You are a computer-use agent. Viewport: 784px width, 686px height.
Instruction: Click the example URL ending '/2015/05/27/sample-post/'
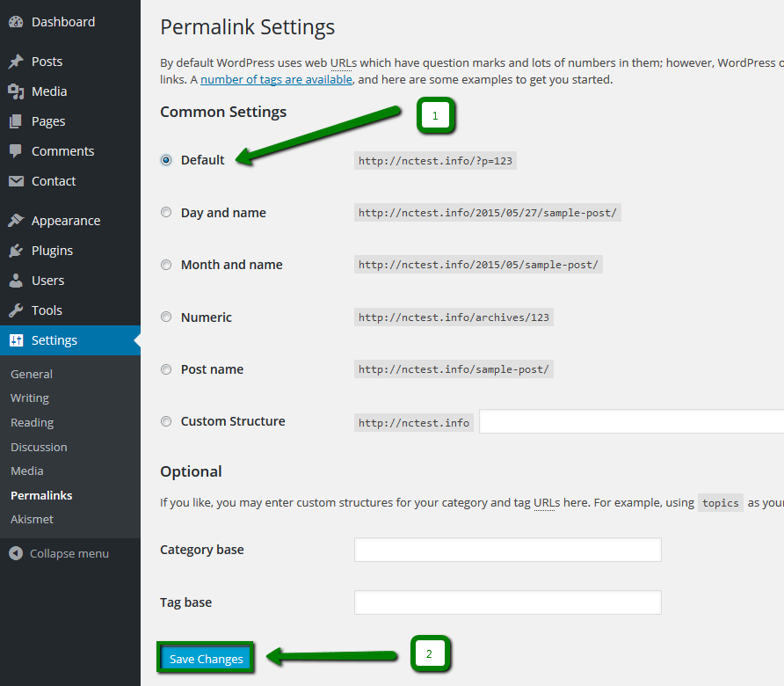click(488, 213)
